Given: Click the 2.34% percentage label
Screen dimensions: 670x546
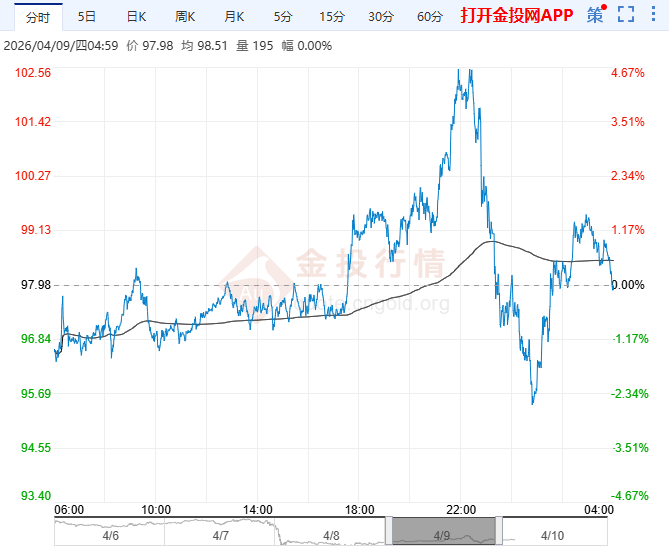Looking at the screenshot, I should [x=628, y=176].
